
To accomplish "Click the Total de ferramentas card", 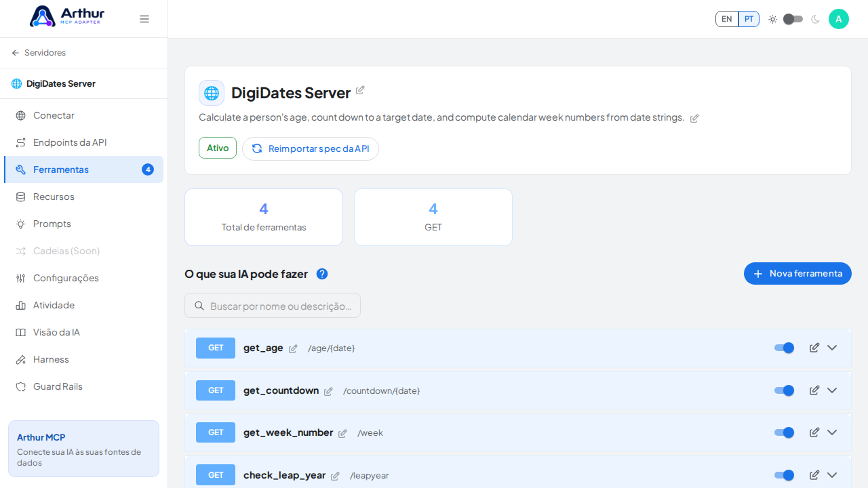I will pyautogui.click(x=264, y=217).
